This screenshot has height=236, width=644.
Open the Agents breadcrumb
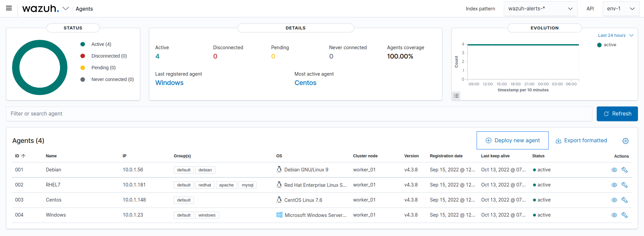click(x=84, y=9)
